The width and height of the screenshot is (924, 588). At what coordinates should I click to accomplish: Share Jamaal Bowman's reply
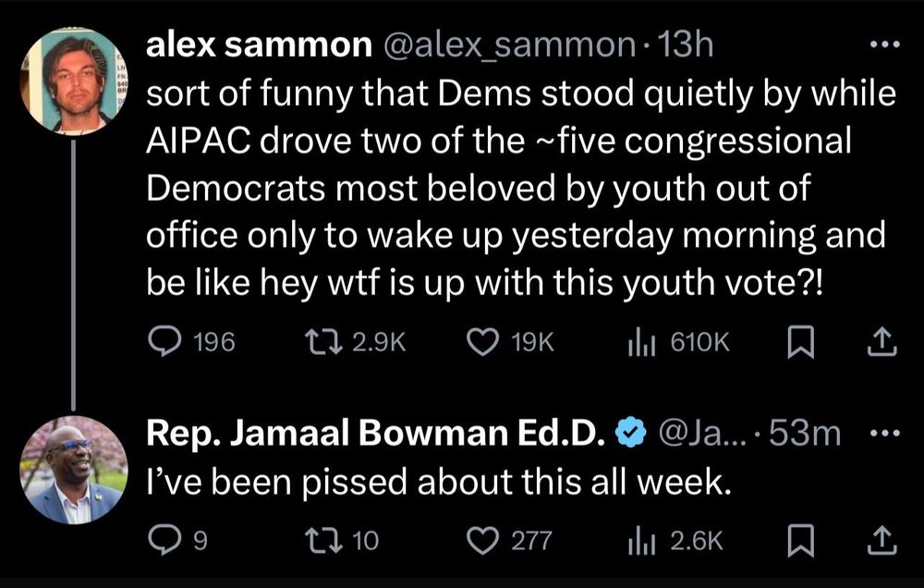click(882, 539)
